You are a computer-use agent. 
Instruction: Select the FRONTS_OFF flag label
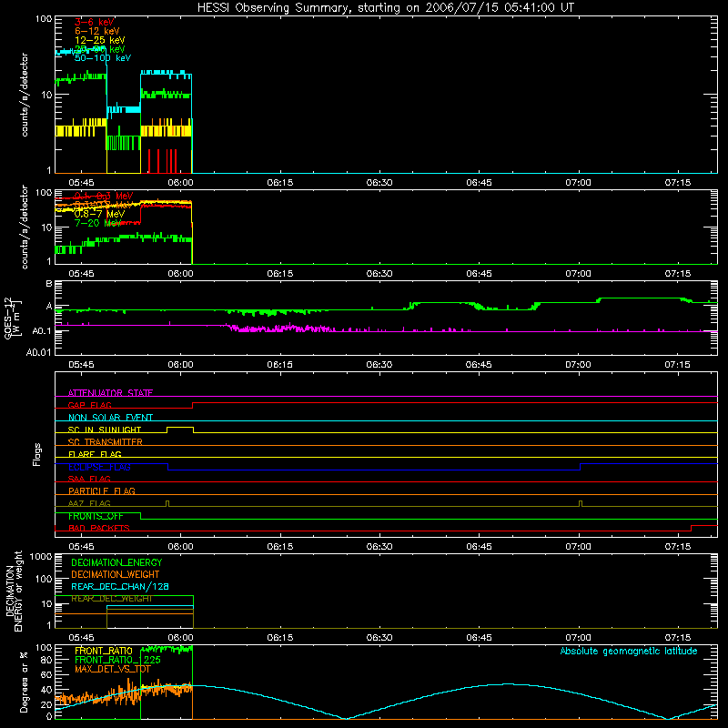tap(96, 516)
